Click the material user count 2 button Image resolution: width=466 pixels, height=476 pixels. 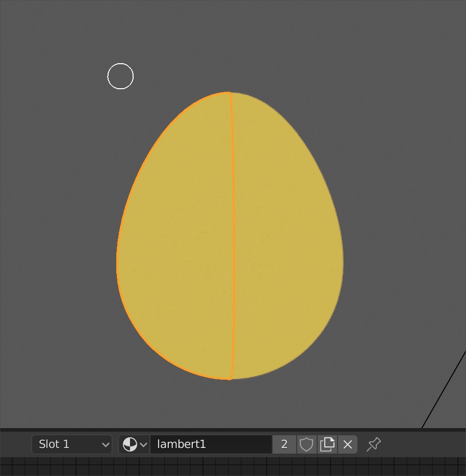(x=284, y=444)
